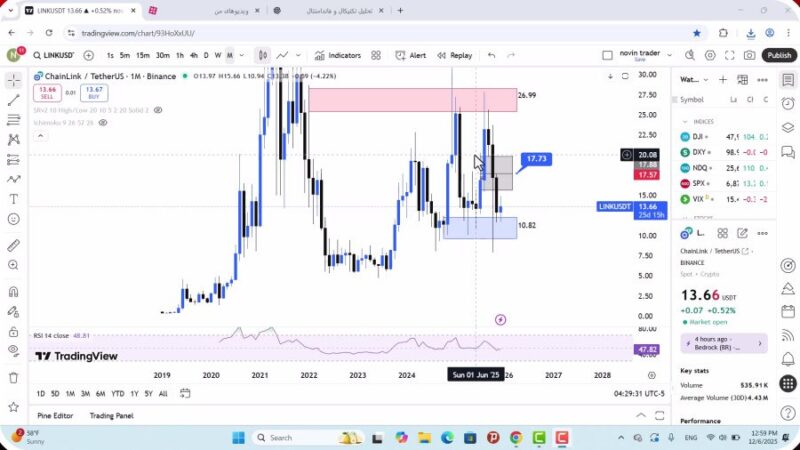The width and height of the screenshot is (800, 450).
Task: Select the trend line drawing tool
Action: (x=13, y=100)
